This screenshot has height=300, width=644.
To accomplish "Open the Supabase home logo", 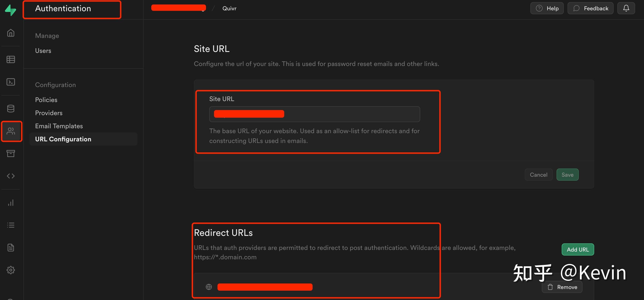I will point(11,10).
